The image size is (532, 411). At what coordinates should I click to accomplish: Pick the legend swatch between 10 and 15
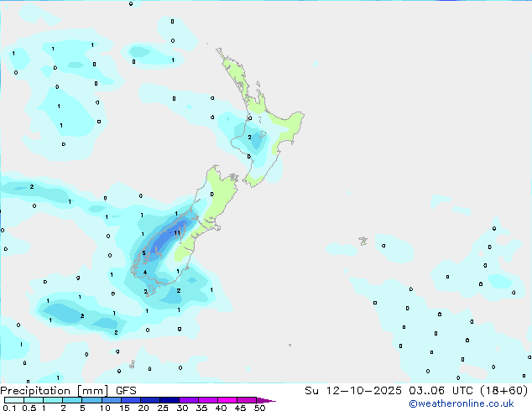pyautogui.click(x=112, y=400)
